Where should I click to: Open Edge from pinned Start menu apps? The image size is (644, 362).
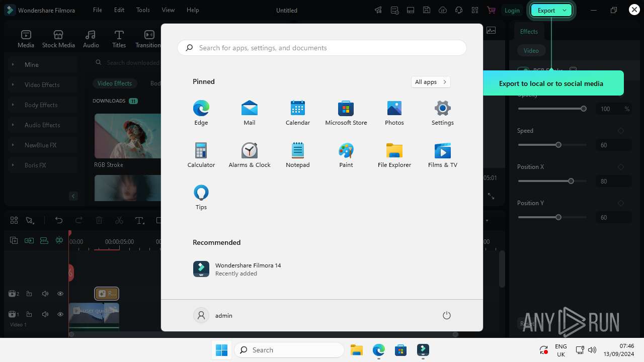click(201, 113)
